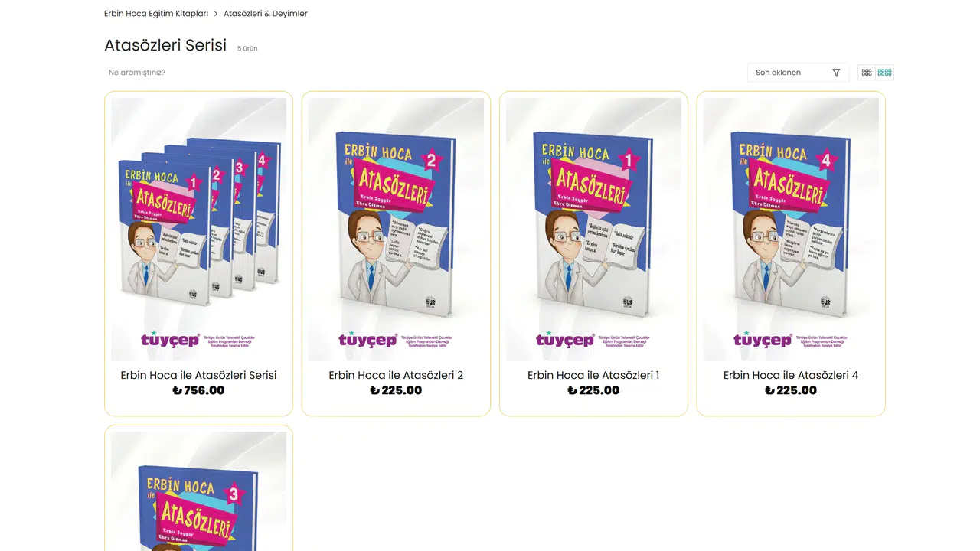Open the Atasözleri Serisi bundle cover image
Viewport: 980px width, 551px height.
coord(198,230)
